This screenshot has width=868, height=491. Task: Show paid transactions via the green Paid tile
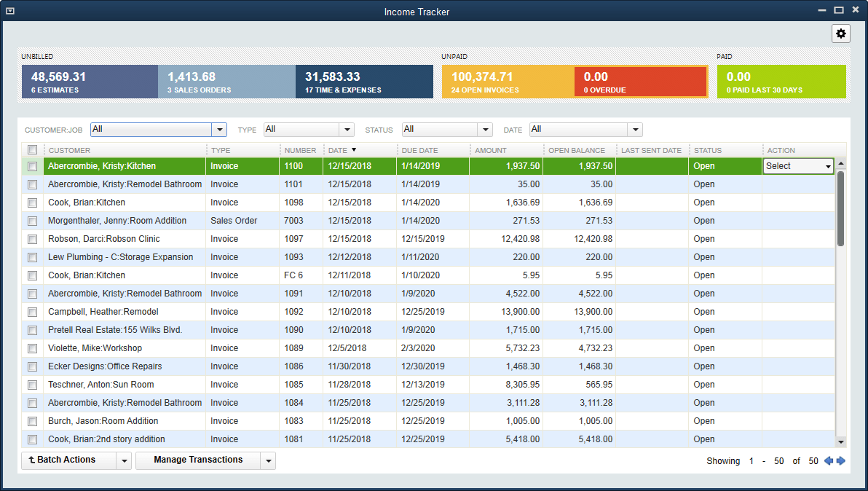(781, 81)
